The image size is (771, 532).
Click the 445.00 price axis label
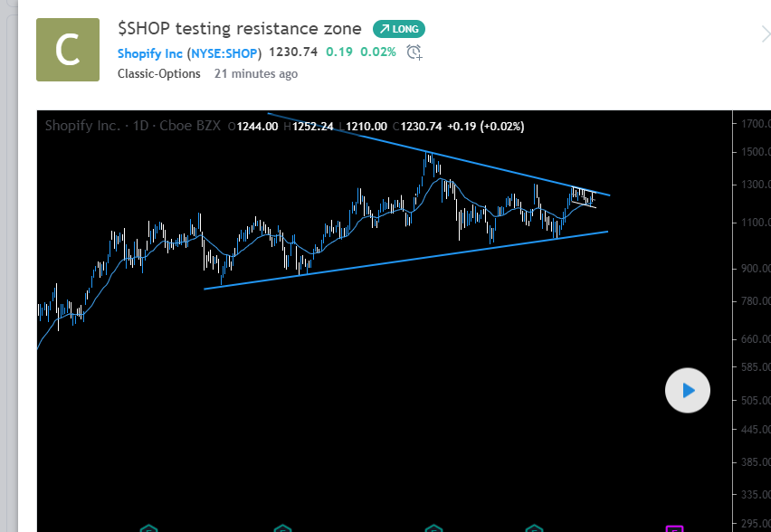coord(757,429)
